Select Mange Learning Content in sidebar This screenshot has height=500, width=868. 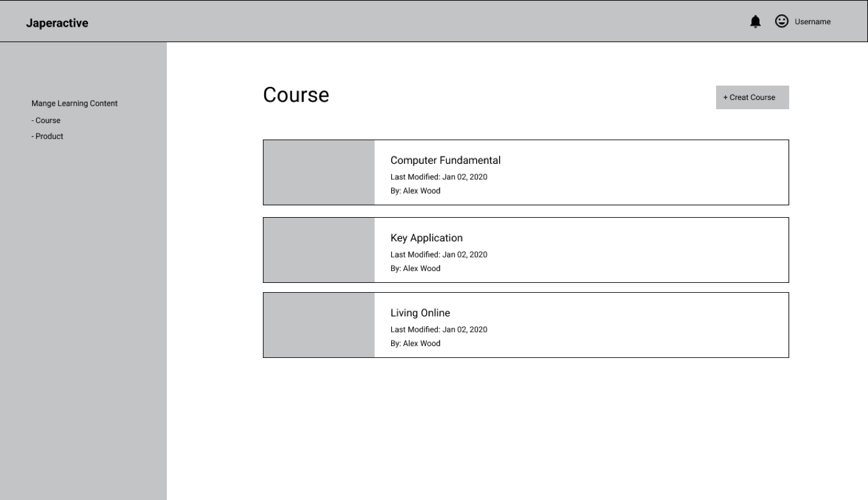coord(74,104)
